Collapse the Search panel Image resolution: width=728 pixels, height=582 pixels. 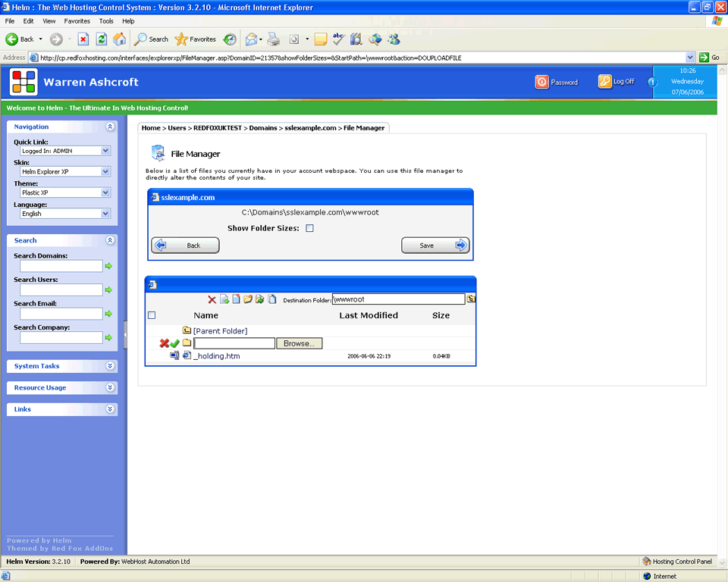[x=110, y=240]
